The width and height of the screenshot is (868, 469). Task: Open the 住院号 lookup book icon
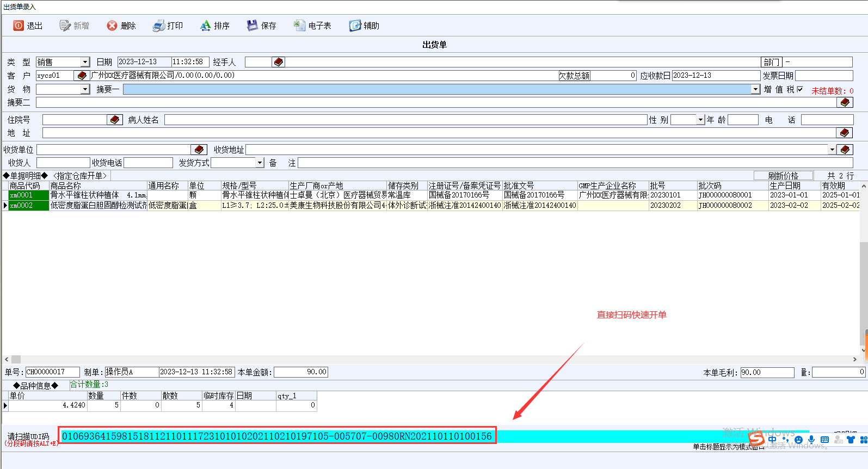click(115, 120)
